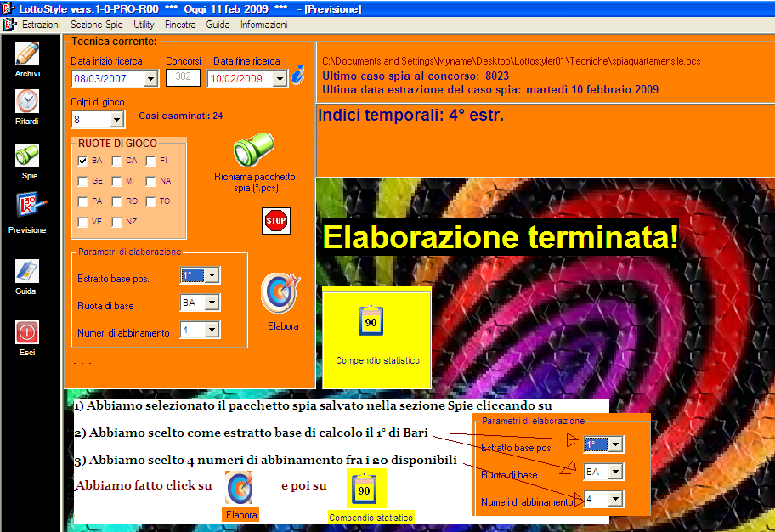This screenshot has height=532, width=775.
Task: Enable the FI ruota checkbox
Action: (150, 161)
